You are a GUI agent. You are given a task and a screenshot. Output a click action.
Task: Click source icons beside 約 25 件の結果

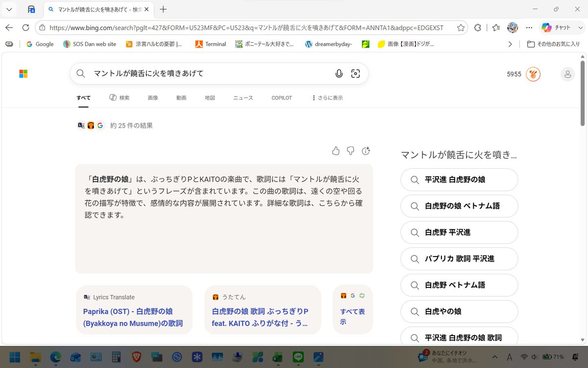(x=91, y=126)
